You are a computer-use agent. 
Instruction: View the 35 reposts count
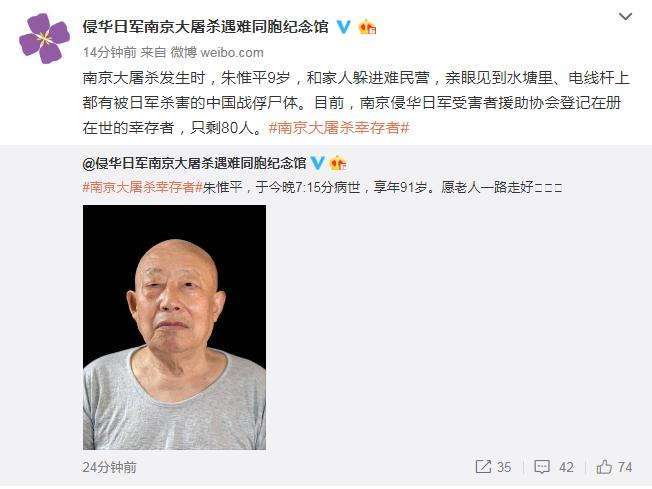(504, 467)
